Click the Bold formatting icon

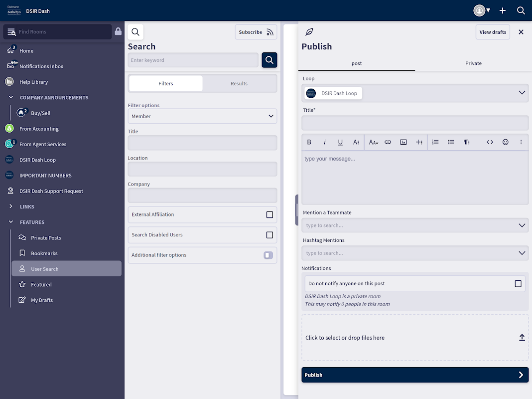(309, 142)
